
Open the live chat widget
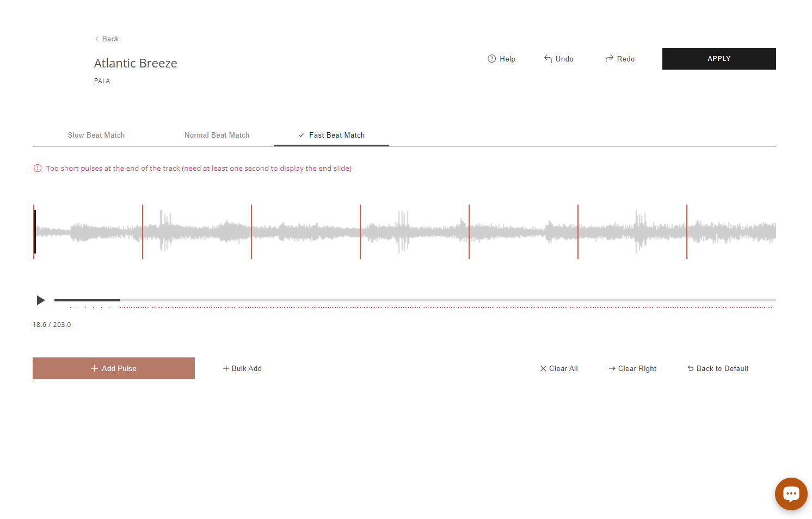pos(791,494)
